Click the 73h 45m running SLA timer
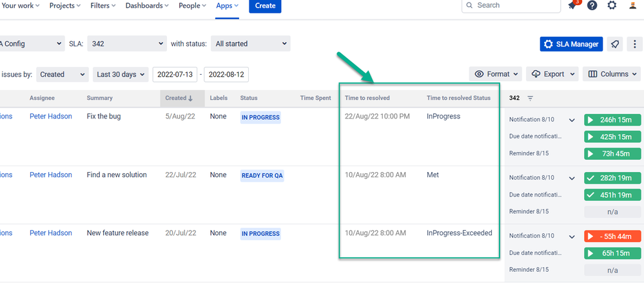The width and height of the screenshot is (644, 286). point(613,153)
